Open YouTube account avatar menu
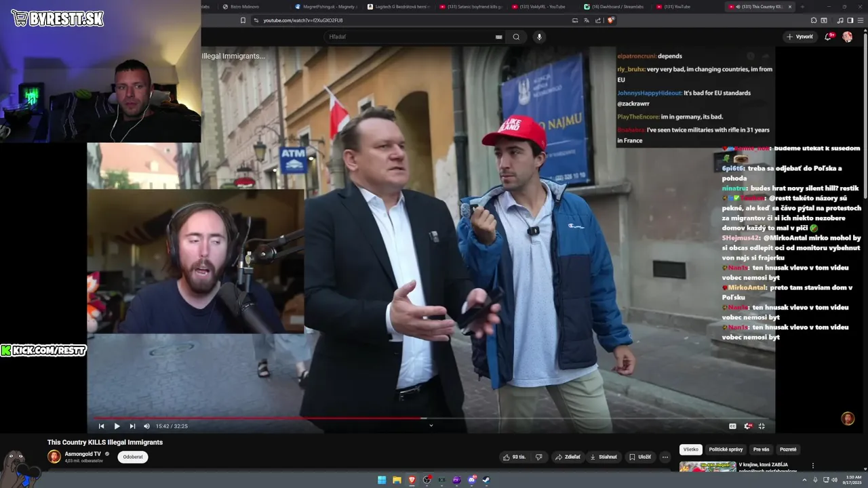 coord(847,37)
